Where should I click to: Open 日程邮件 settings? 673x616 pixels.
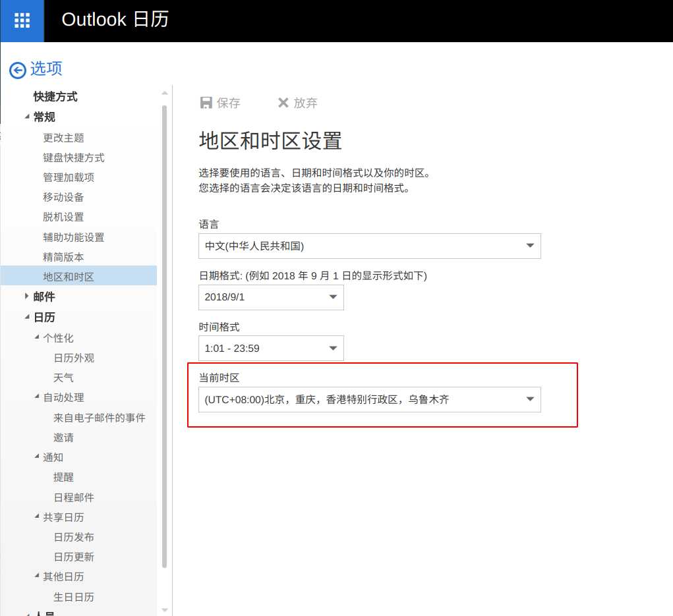tap(74, 497)
